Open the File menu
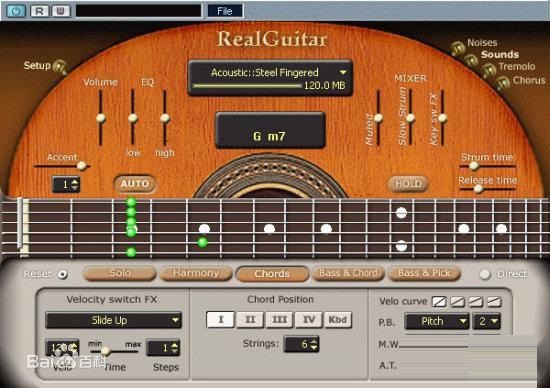The height and width of the screenshot is (388, 550). click(224, 11)
